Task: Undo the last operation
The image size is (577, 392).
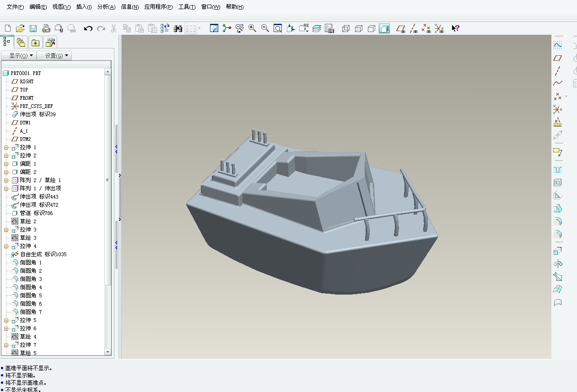Action: [88, 28]
